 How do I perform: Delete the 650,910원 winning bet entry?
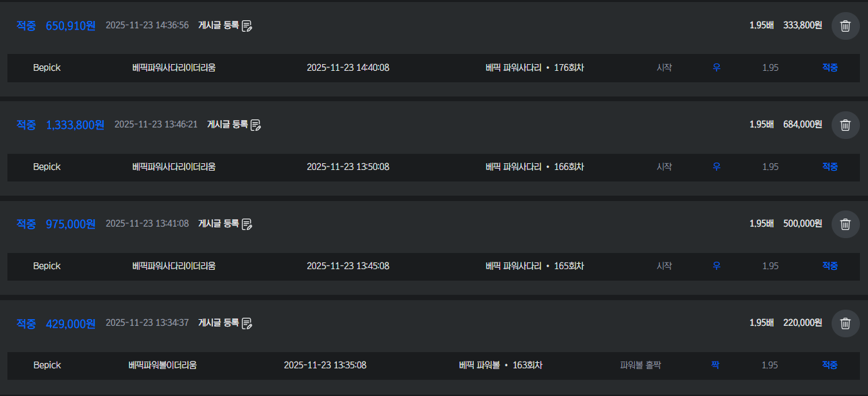click(845, 26)
